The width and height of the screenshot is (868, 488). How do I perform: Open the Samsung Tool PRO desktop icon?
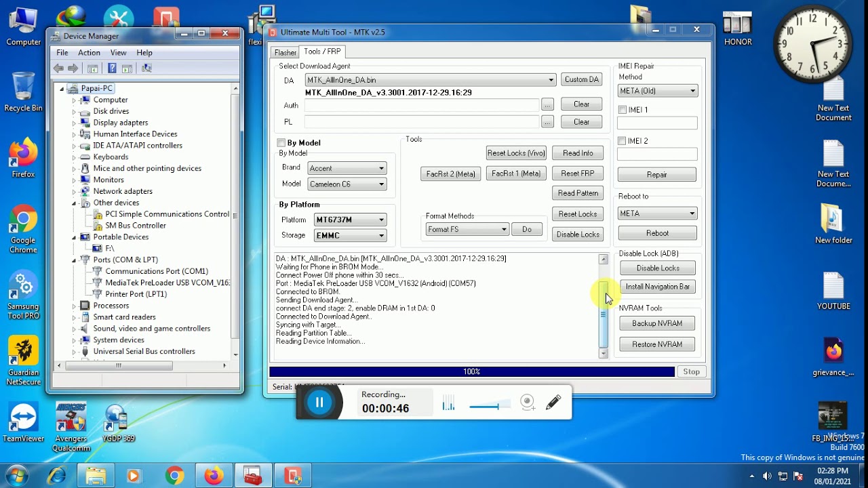(23, 296)
